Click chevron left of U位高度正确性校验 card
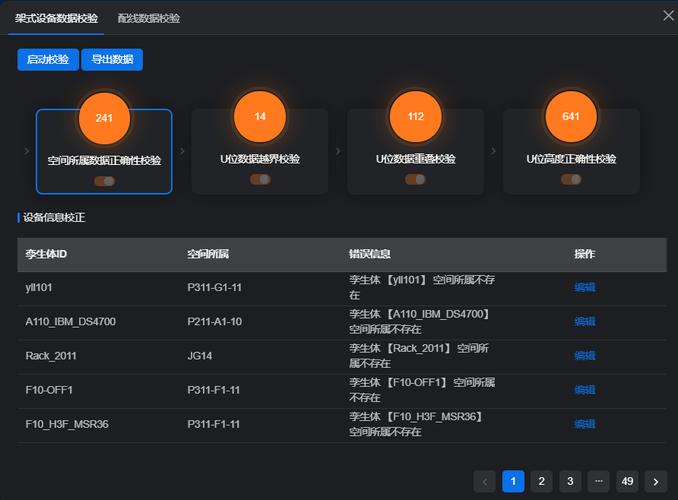Screen dimensions: 678x500 click(493, 151)
